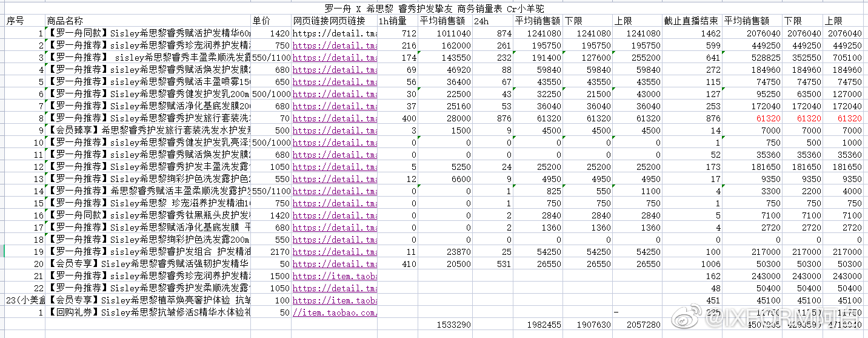Select row 16 product 钛黑瓶头皮护发 cell
This screenshot has width=868, height=338.
coord(149,215)
